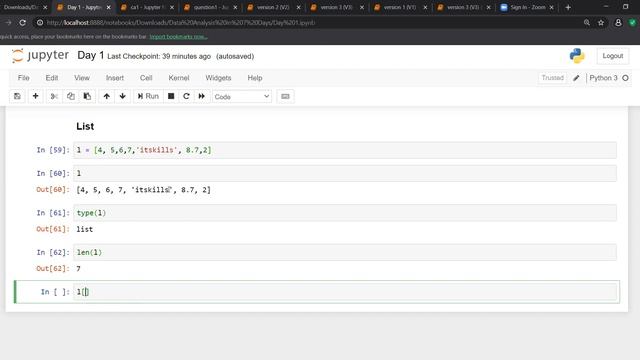The width and height of the screenshot is (640, 360).
Task: Click the Trusted notebook indicator
Action: pos(552,78)
